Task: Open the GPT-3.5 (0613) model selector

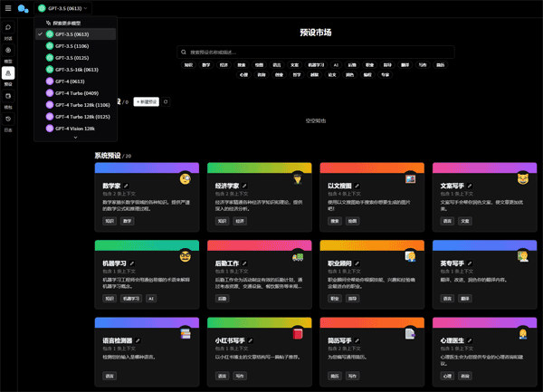Action: [63, 8]
